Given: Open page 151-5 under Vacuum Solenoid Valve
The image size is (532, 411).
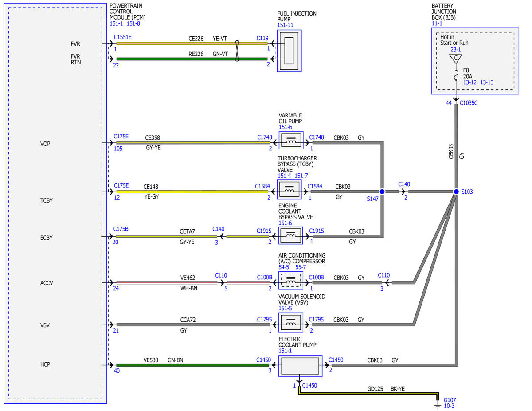Looking at the screenshot, I should tap(286, 308).
